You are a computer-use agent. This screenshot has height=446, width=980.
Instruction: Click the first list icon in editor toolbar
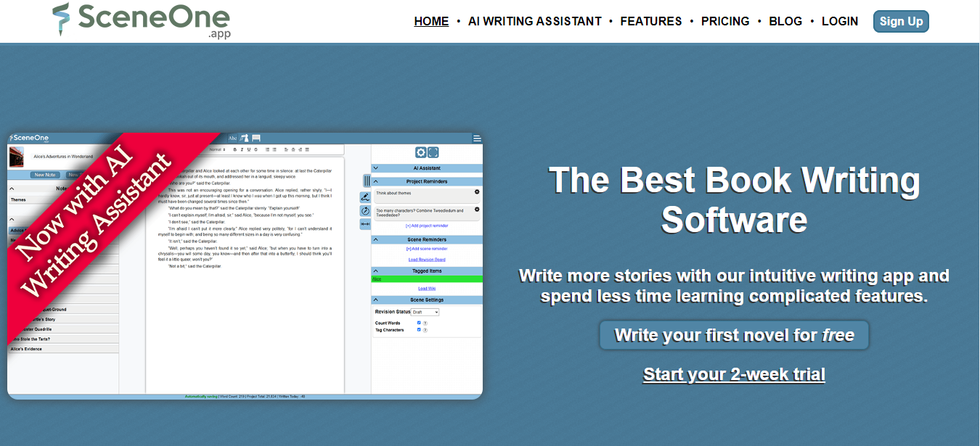click(x=266, y=149)
